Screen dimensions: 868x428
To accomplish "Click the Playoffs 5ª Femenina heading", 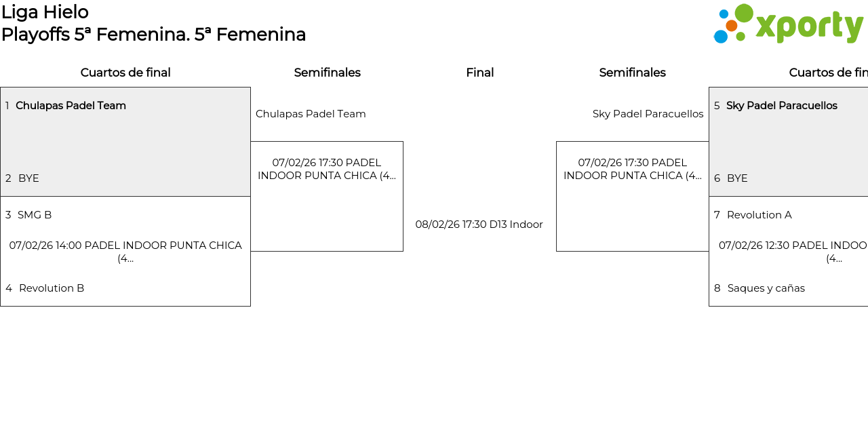I will tap(153, 35).
